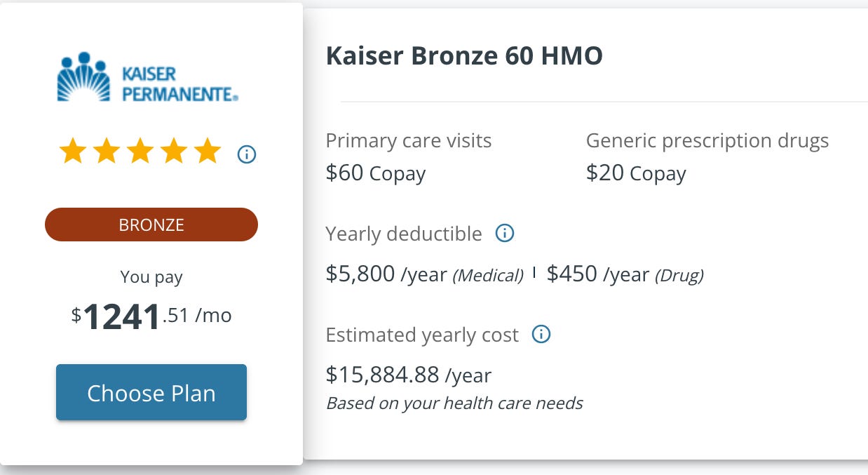Click the fifth rating star

tap(208, 152)
